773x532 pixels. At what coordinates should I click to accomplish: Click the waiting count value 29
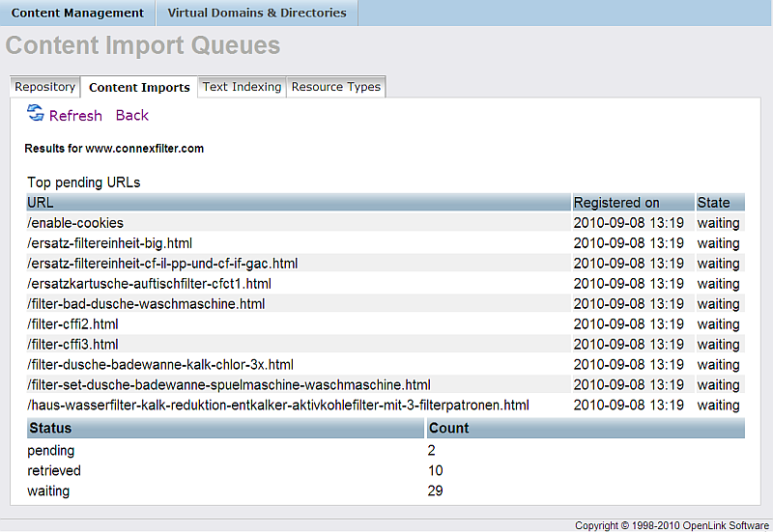click(x=436, y=491)
